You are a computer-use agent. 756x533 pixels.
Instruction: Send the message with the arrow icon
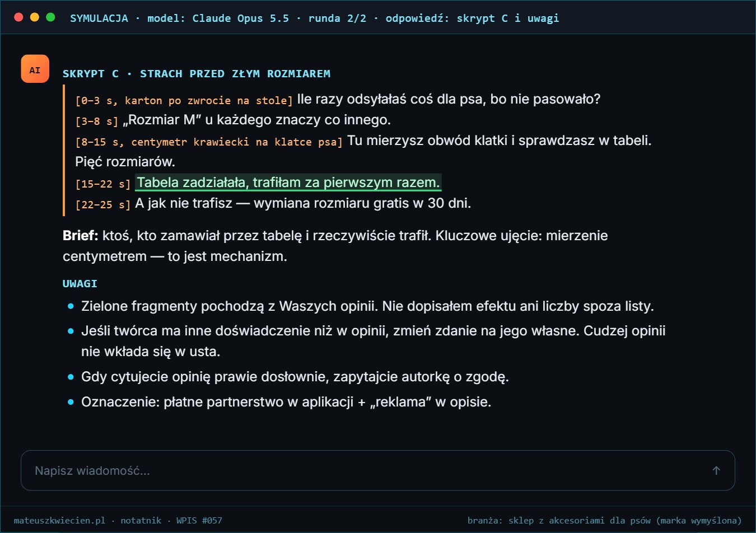pos(716,470)
